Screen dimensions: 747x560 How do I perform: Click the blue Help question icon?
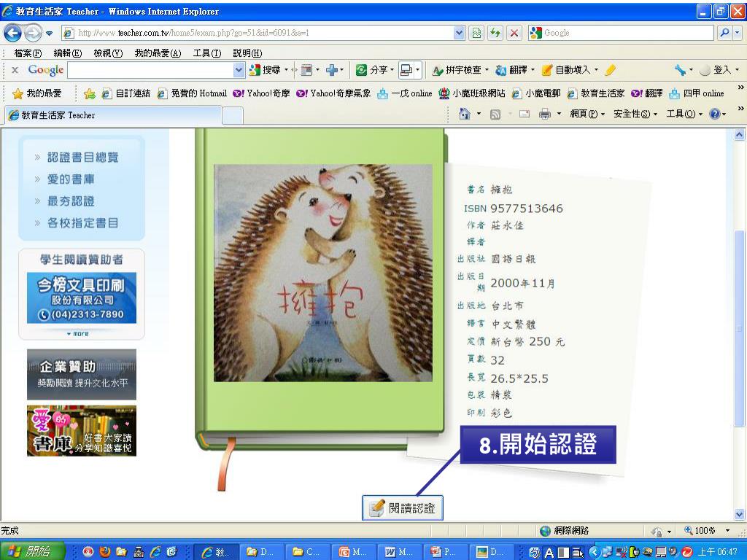click(715, 114)
